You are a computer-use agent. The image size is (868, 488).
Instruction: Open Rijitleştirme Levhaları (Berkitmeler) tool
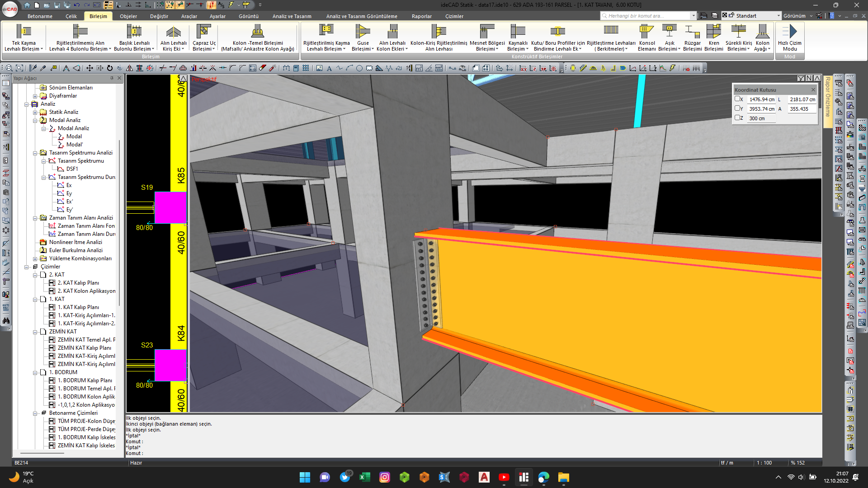point(611,38)
